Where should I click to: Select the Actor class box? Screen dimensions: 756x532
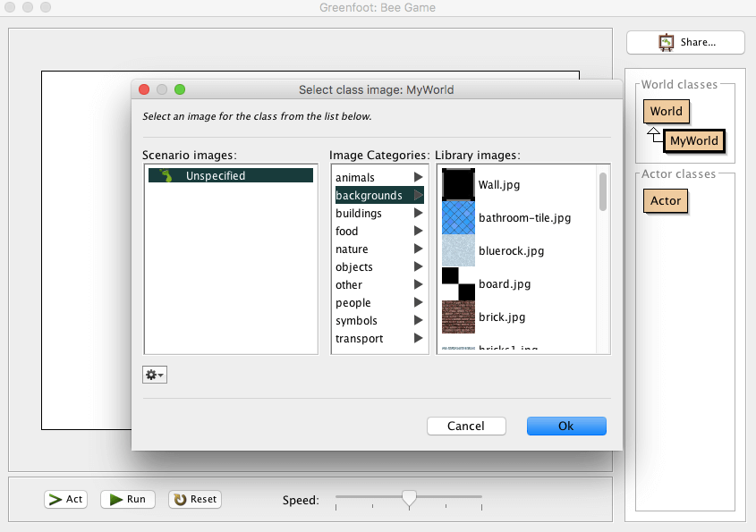coord(666,201)
